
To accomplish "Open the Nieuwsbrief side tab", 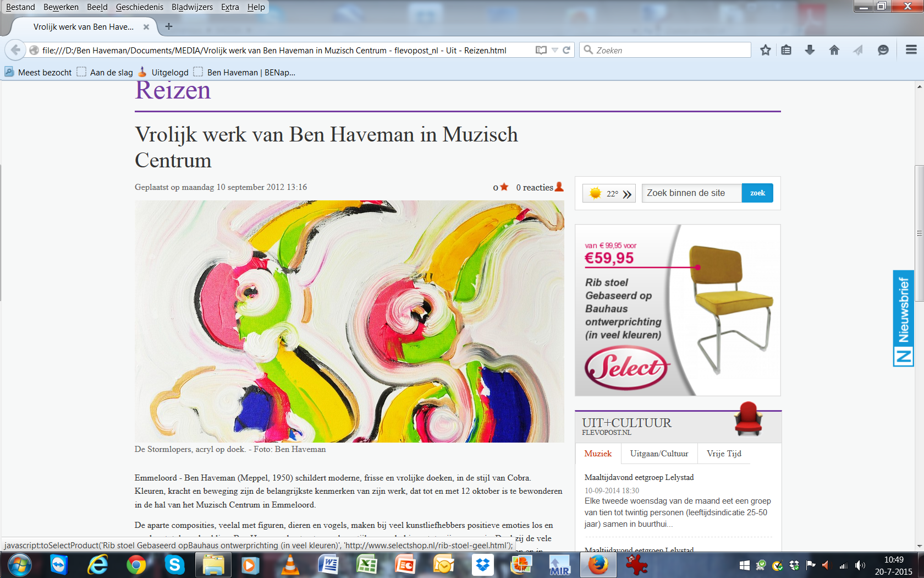I will [x=903, y=318].
